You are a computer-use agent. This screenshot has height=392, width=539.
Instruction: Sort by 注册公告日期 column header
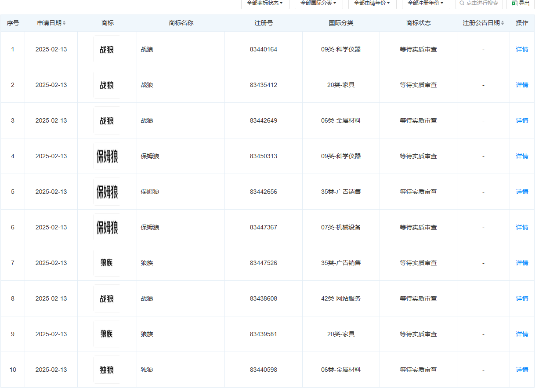[483, 23]
